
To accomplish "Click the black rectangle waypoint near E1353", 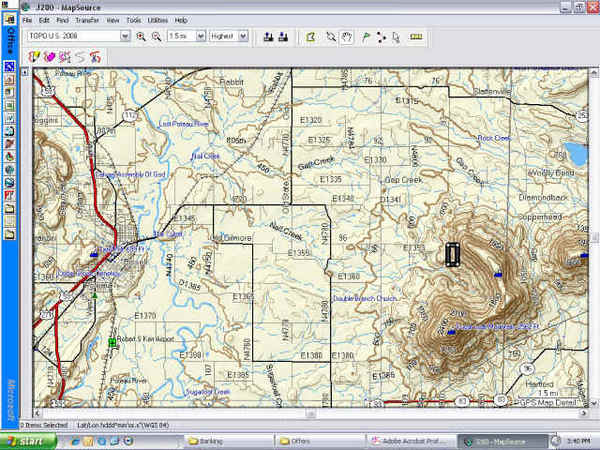I will tap(452, 254).
